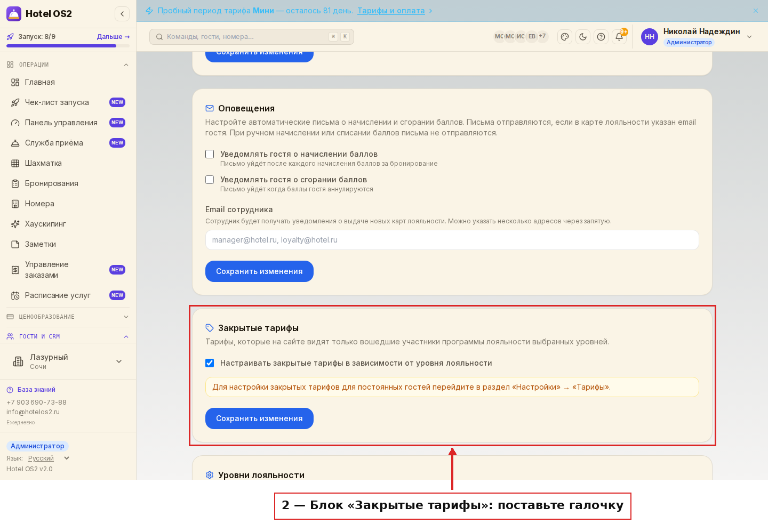Click the launch progress bar under Запуск 8/9

click(x=68, y=46)
